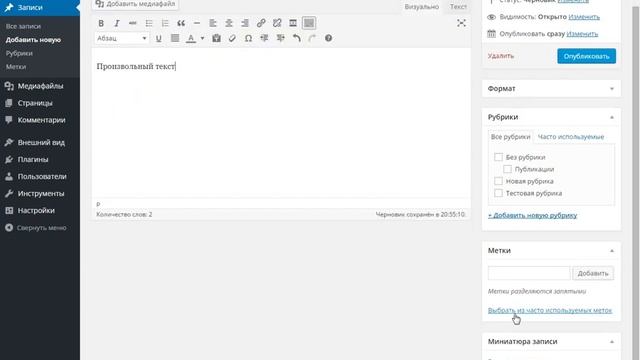The height and width of the screenshot is (360, 640).
Task: Apply strikethrough formatting
Action: [x=133, y=23]
